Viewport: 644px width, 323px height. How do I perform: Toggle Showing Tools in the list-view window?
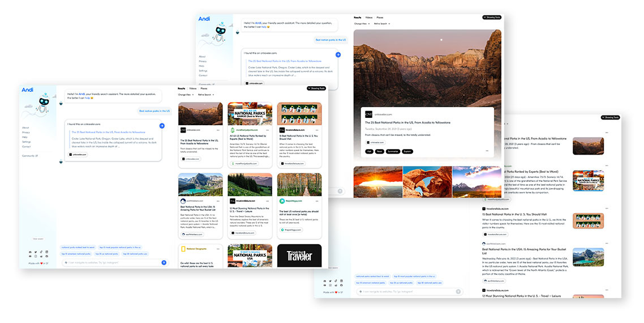[x=610, y=117]
